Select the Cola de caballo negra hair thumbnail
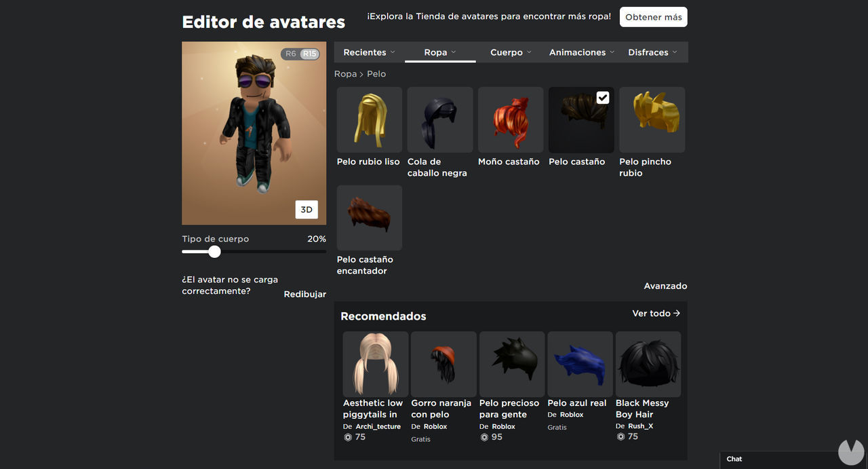Image resolution: width=868 pixels, height=469 pixels. [440, 119]
